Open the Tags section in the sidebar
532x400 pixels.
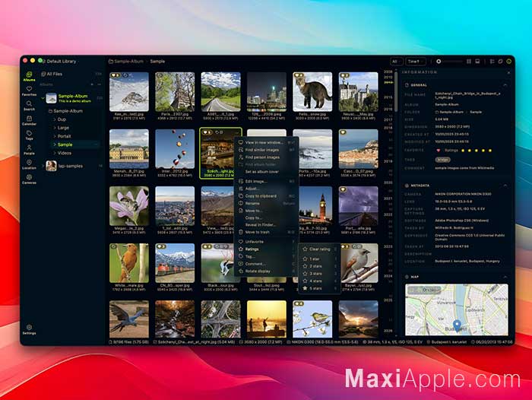pos(29,135)
